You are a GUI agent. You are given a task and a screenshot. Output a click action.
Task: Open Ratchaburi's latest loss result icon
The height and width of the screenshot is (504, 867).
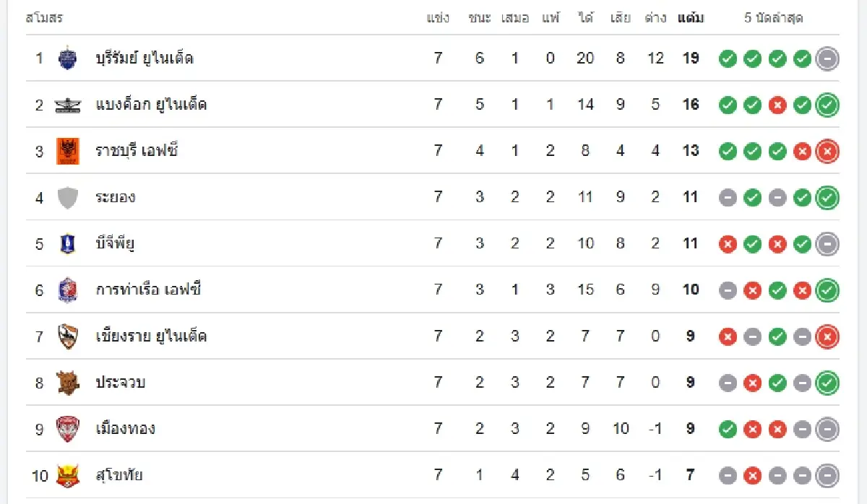(827, 151)
